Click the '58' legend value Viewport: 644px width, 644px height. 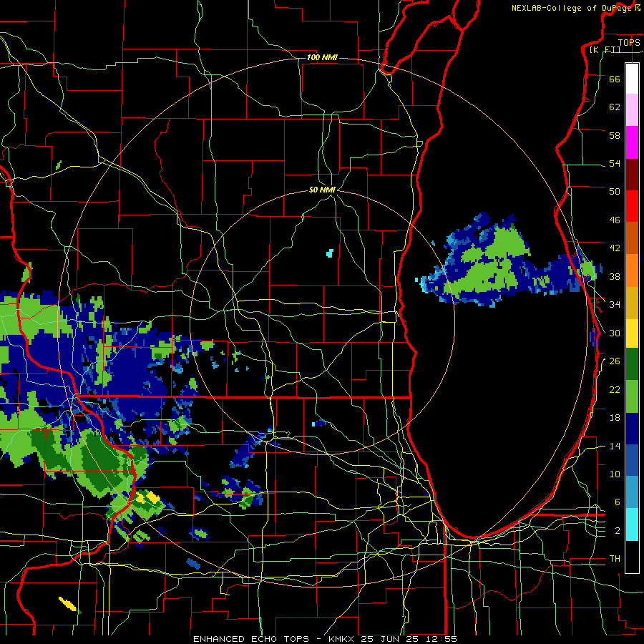[x=615, y=135]
